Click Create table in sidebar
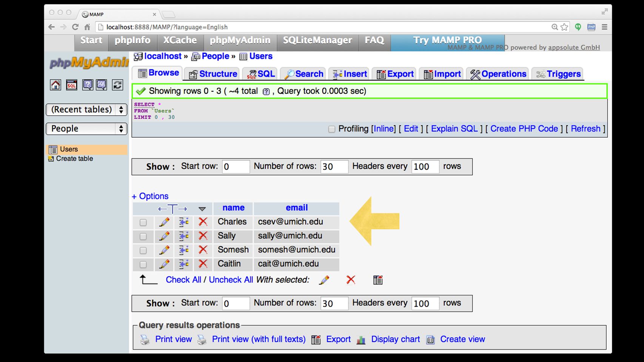644x362 pixels. (x=74, y=159)
